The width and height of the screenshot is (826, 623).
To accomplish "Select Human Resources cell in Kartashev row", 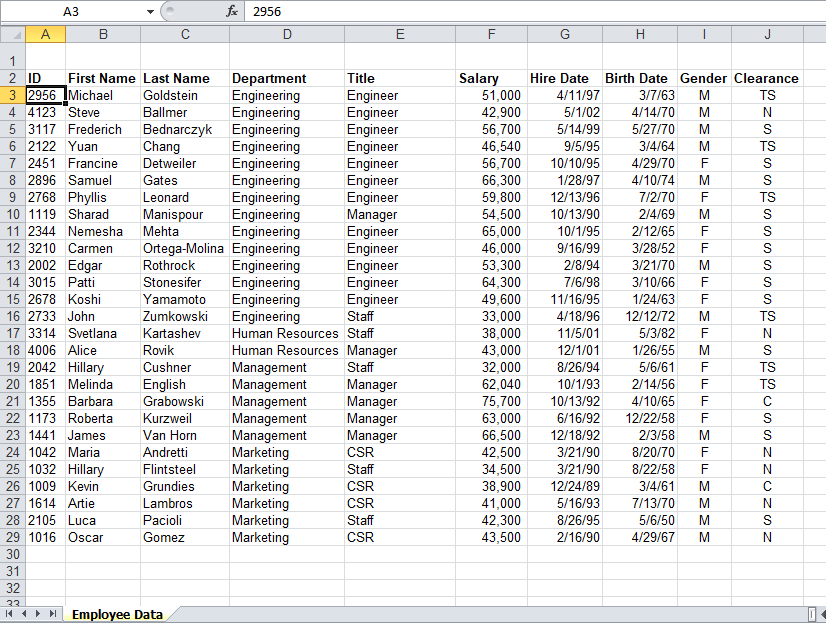I will pyautogui.click(x=287, y=333).
